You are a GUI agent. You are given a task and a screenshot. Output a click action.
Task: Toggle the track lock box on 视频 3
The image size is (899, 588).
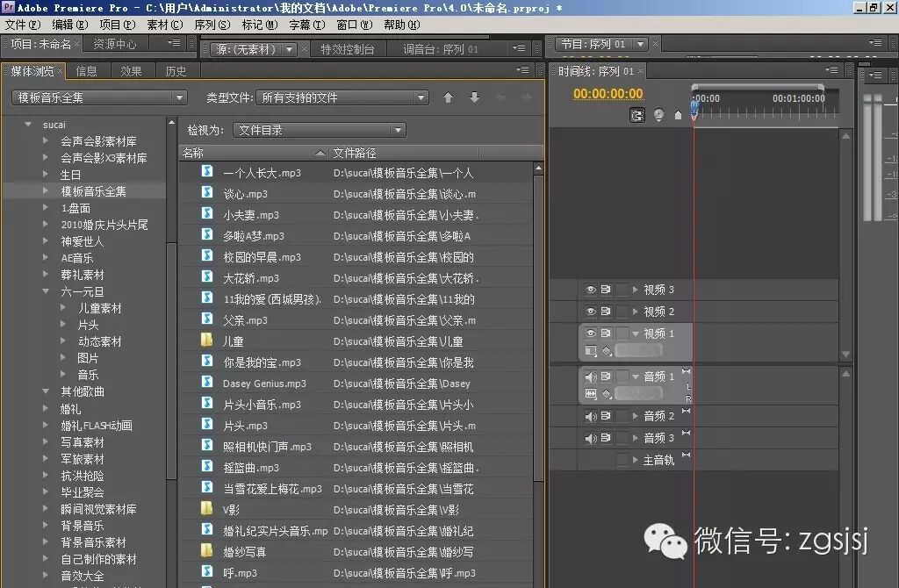(x=622, y=290)
